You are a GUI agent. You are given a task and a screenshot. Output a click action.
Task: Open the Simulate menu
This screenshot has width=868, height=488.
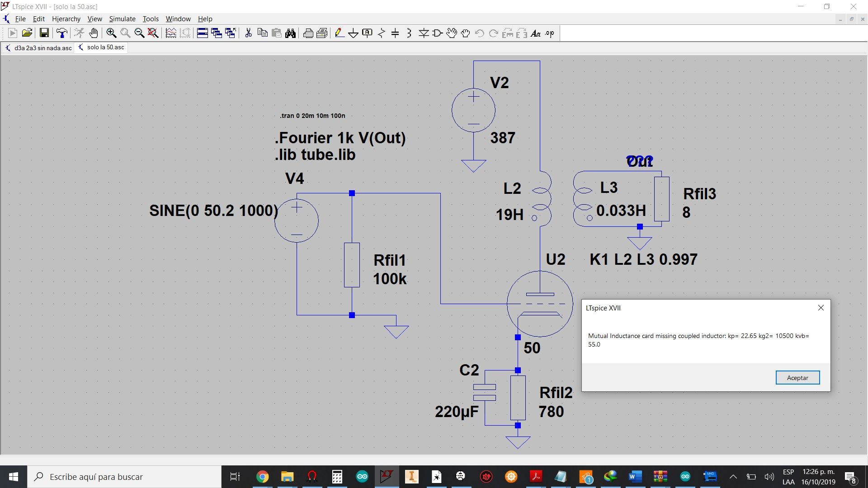122,19
